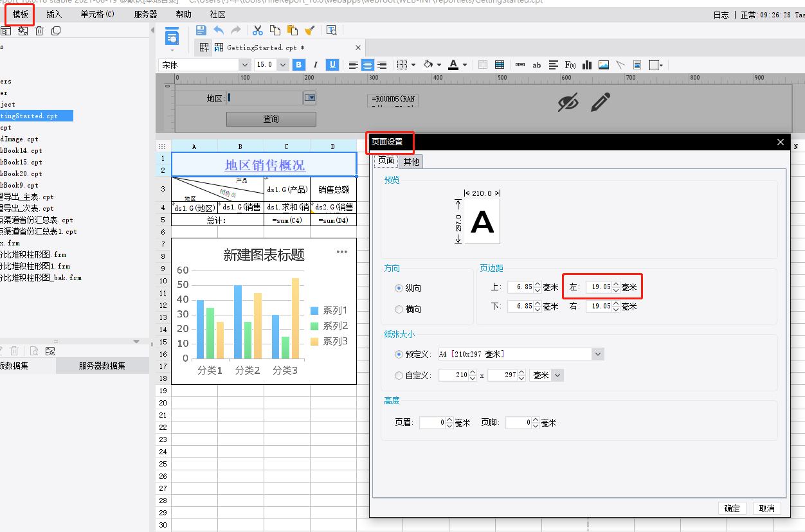Click the left margin field showing 19.05
Image resolution: width=805 pixels, height=532 pixels.
pos(599,287)
